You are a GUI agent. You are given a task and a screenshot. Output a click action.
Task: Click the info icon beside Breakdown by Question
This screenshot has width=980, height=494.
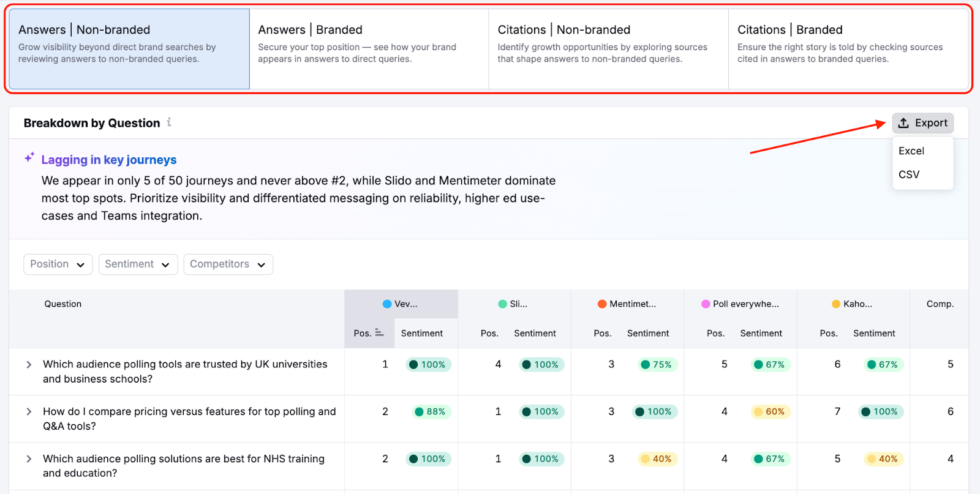point(169,122)
